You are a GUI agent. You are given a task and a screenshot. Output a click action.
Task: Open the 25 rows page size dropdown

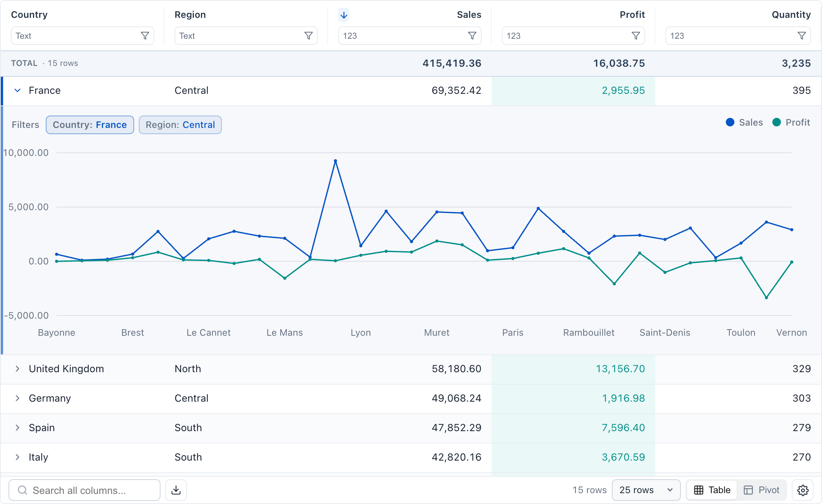[x=646, y=490]
